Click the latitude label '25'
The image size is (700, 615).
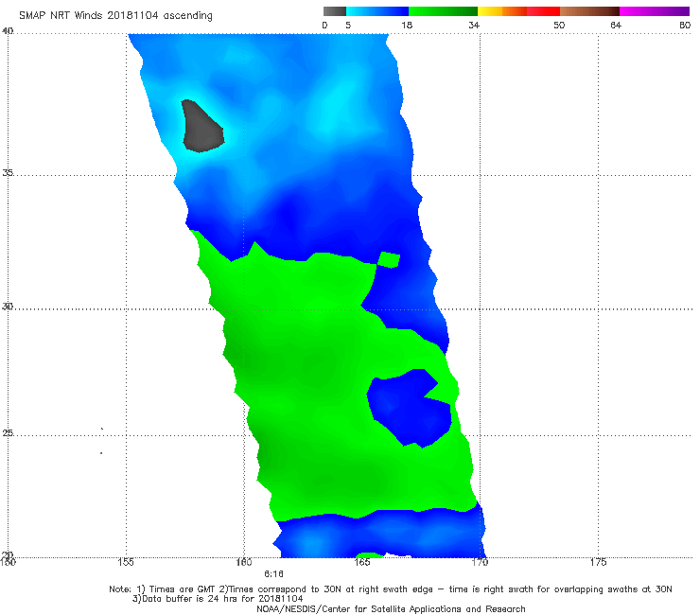(x=8, y=432)
